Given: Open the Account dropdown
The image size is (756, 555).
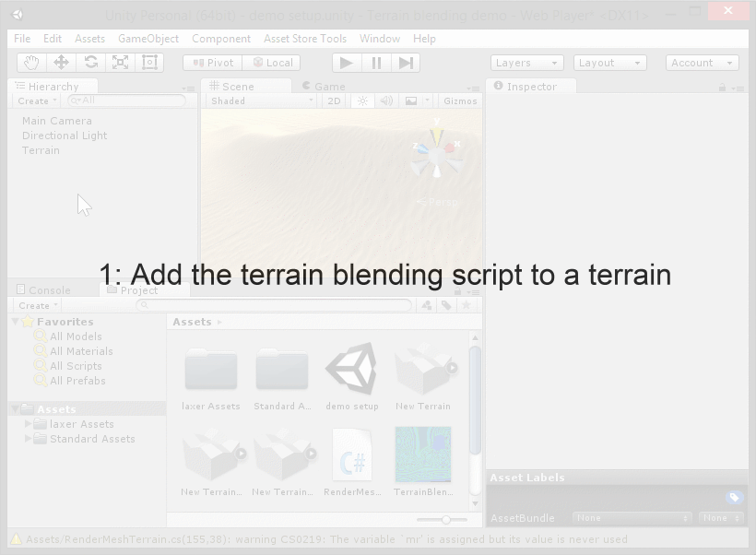Looking at the screenshot, I should [x=702, y=63].
